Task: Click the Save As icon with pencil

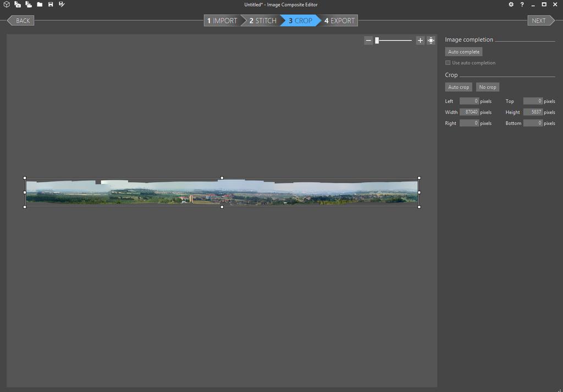Action: pos(62,4)
